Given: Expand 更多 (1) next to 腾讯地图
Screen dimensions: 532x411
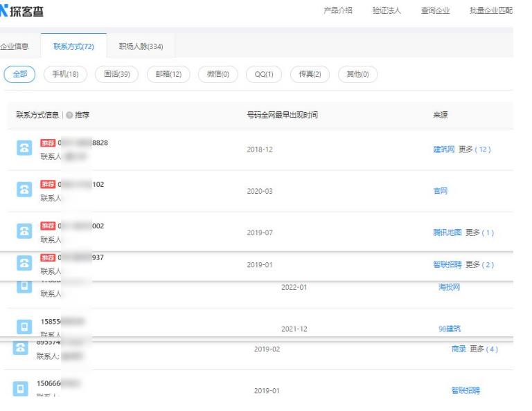Looking at the screenshot, I should (480, 232).
